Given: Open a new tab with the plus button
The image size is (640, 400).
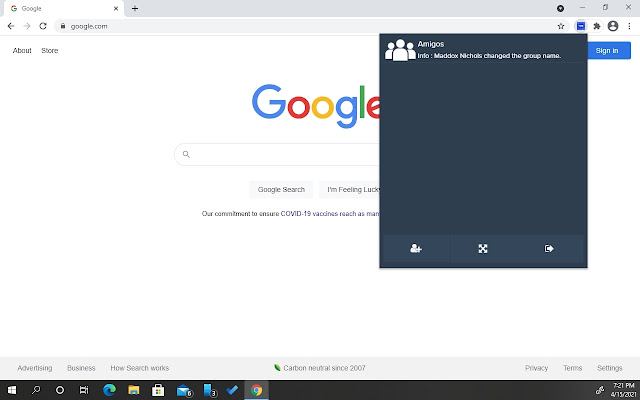Looking at the screenshot, I should coord(135,8).
